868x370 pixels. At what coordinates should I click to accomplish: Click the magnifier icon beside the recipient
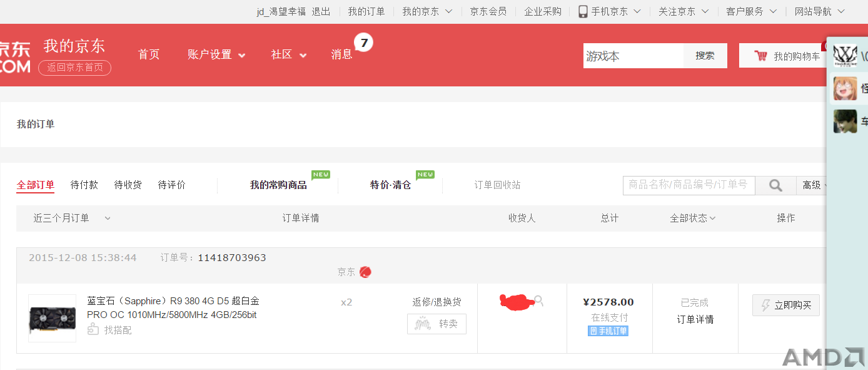point(538,301)
